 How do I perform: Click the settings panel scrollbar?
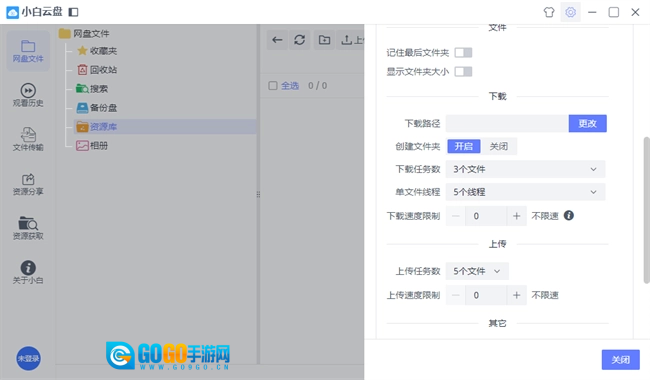[x=646, y=210]
